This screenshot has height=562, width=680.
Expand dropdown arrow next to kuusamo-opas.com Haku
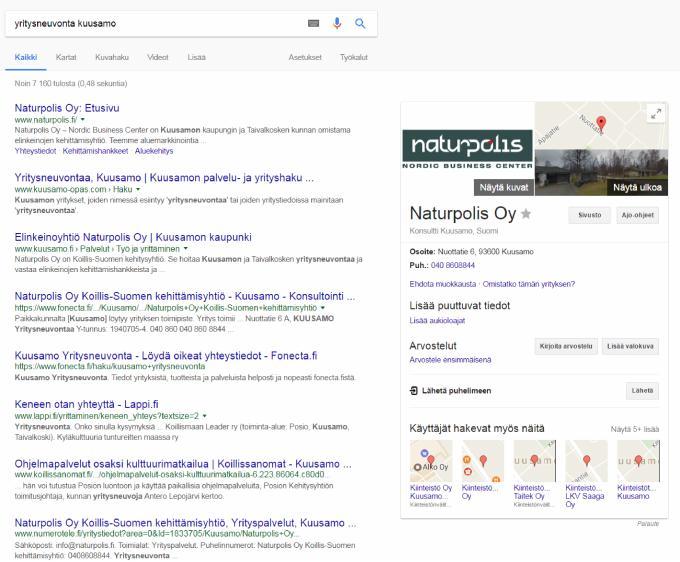(x=138, y=190)
